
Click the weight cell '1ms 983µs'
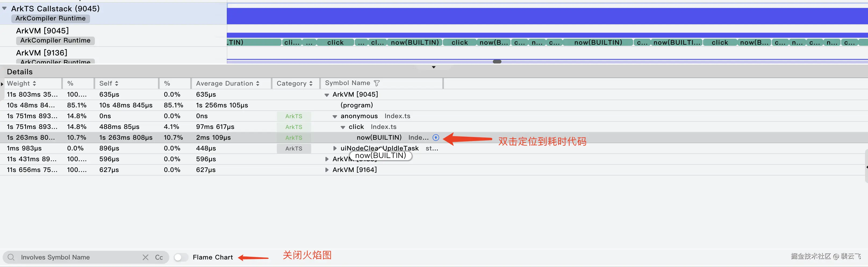pyautogui.click(x=24, y=148)
